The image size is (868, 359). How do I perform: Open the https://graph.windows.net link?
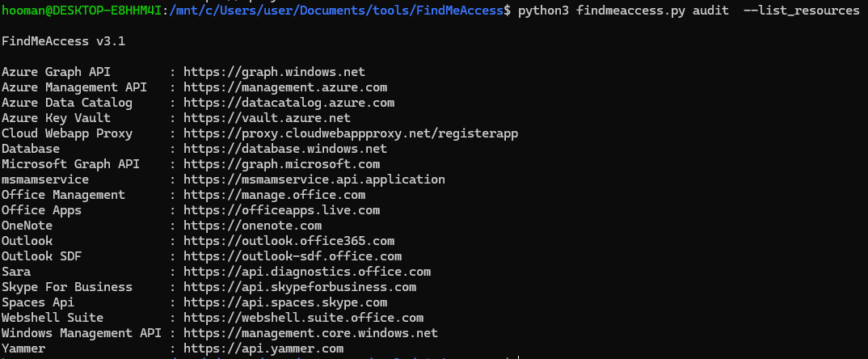274,72
